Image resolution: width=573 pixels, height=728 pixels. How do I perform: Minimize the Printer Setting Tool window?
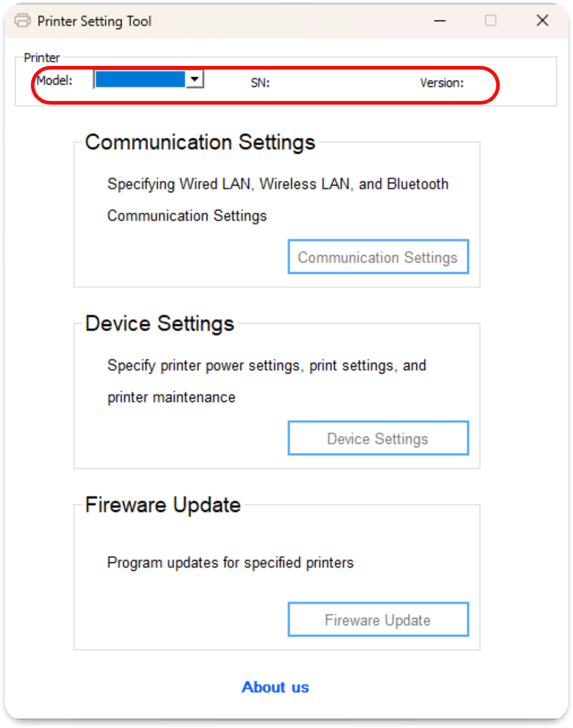440,21
